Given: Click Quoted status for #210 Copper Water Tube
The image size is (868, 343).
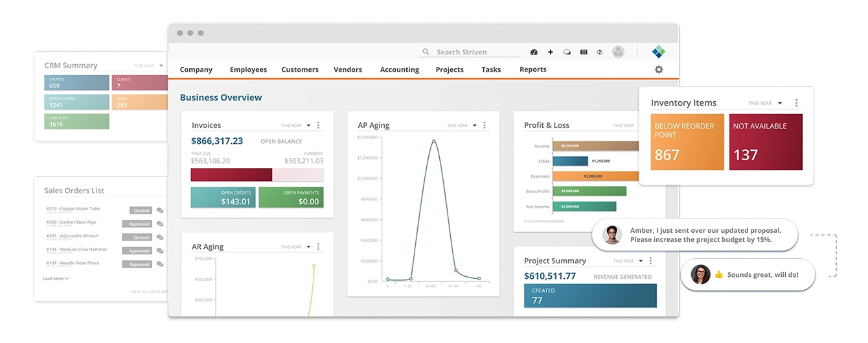Looking at the screenshot, I should [141, 211].
